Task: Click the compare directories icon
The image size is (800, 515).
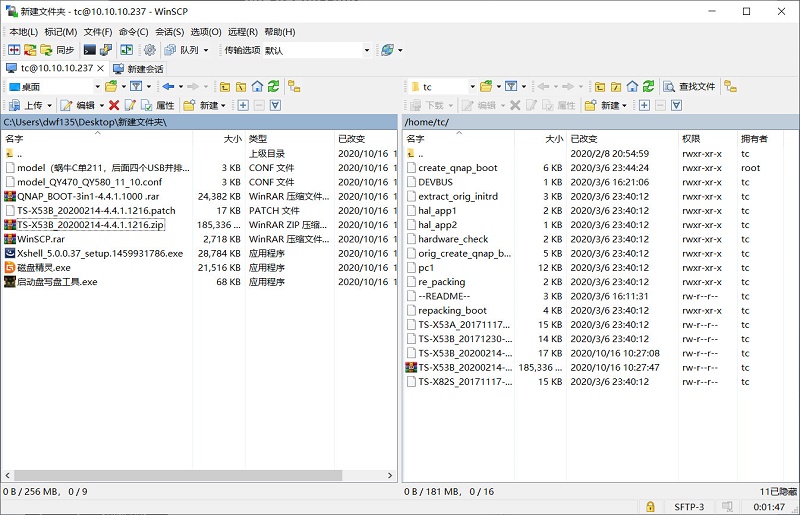Action: tap(14, 50)
